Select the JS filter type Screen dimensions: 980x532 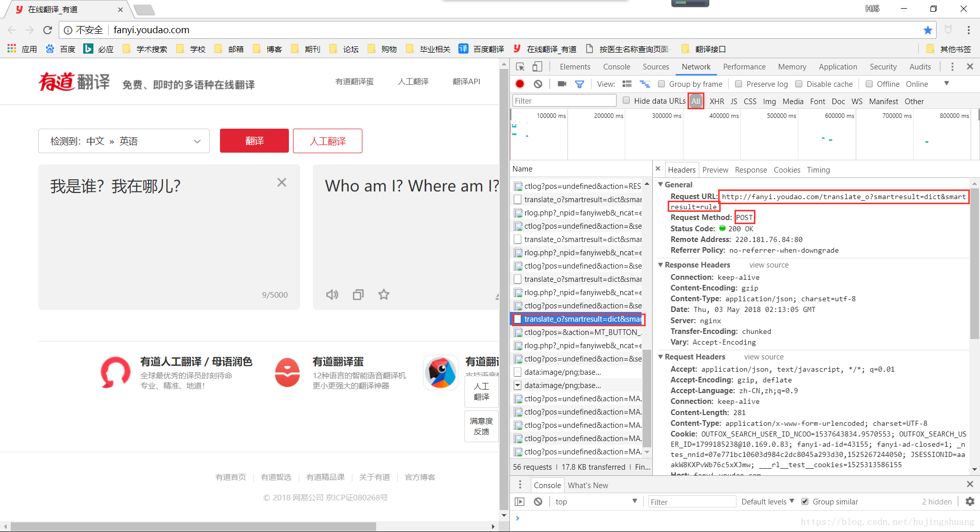734,101
